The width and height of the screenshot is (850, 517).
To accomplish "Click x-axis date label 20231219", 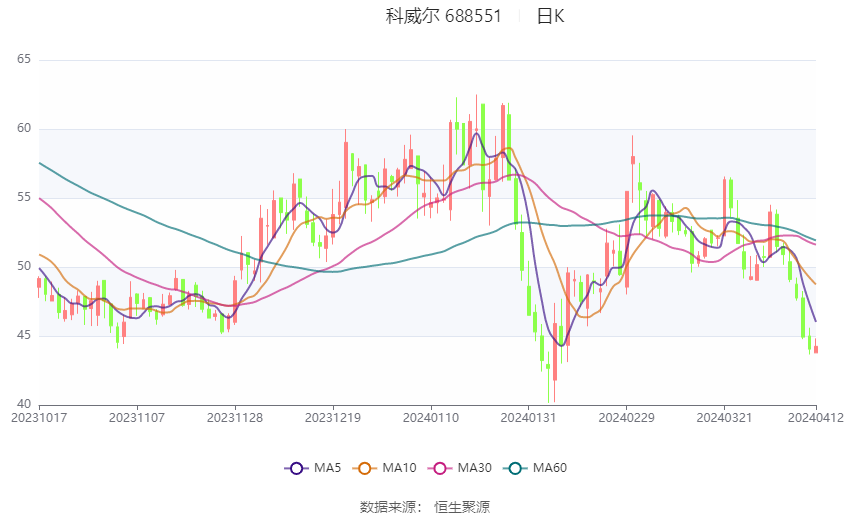I will tap(333, 418).
